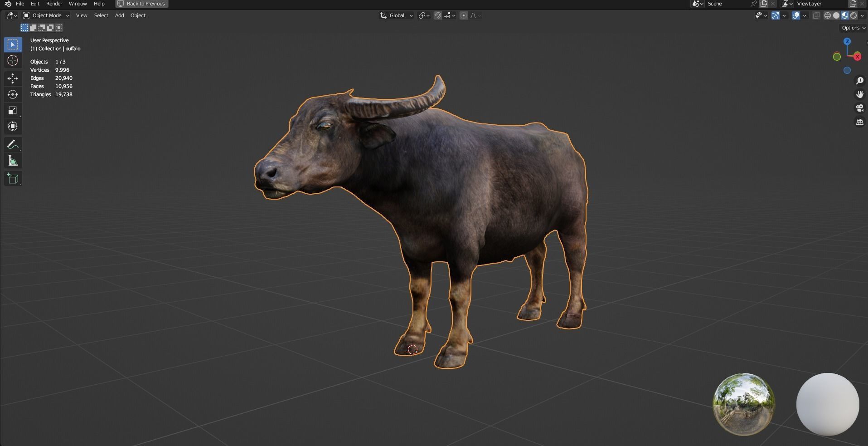The width and height of the screenshot is (868, 446).
Task: Toggle the Snap magnet
Action: coord(438,15)
